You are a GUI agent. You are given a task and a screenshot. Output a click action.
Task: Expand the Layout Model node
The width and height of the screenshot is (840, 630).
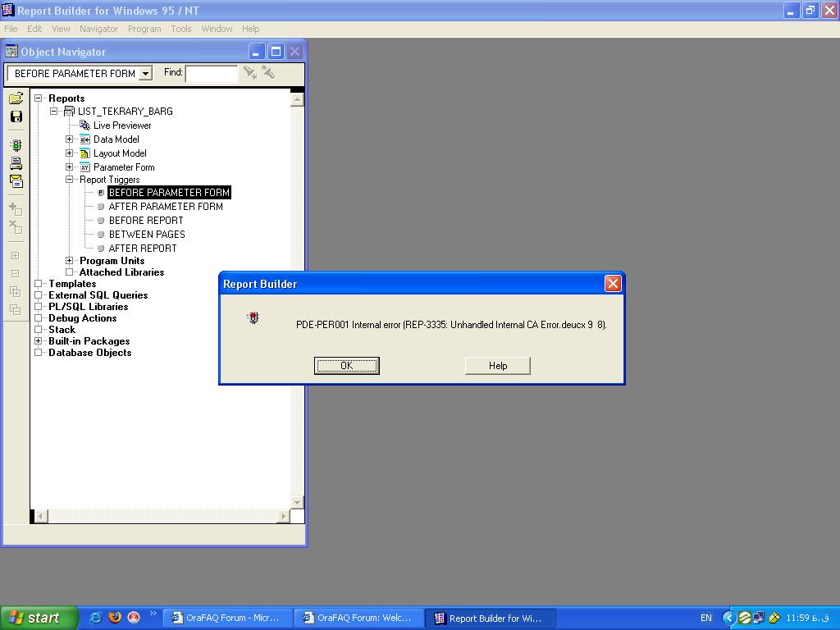(x=69, y=153)
